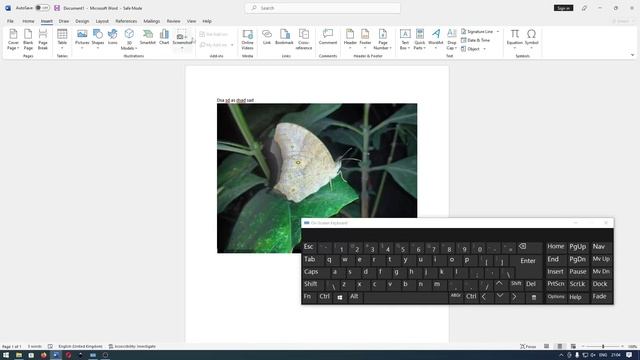The image size is (640, 360).
Task: Switch to the Draw tab
Action: (x=64, y=21)
